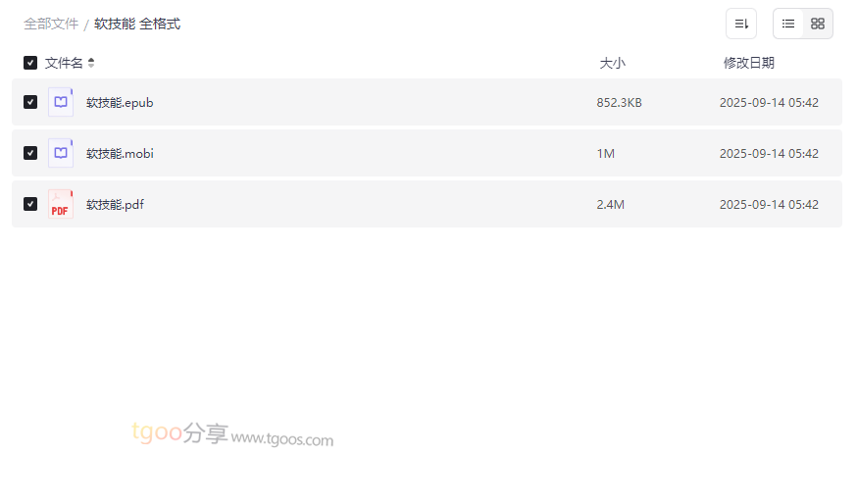Uncheck the 软技能.pdf checkbox
857x504 pixels.
click(x=30, y=204)
